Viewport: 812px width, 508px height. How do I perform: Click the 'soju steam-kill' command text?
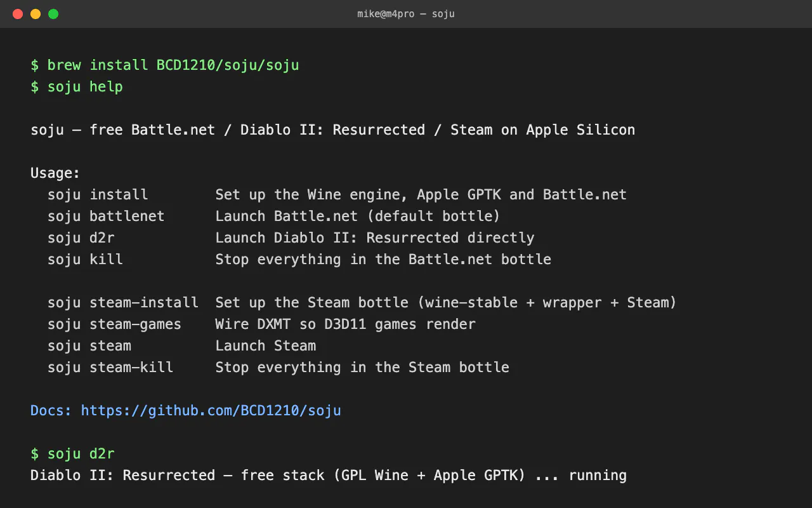click(x=110, y=368)
